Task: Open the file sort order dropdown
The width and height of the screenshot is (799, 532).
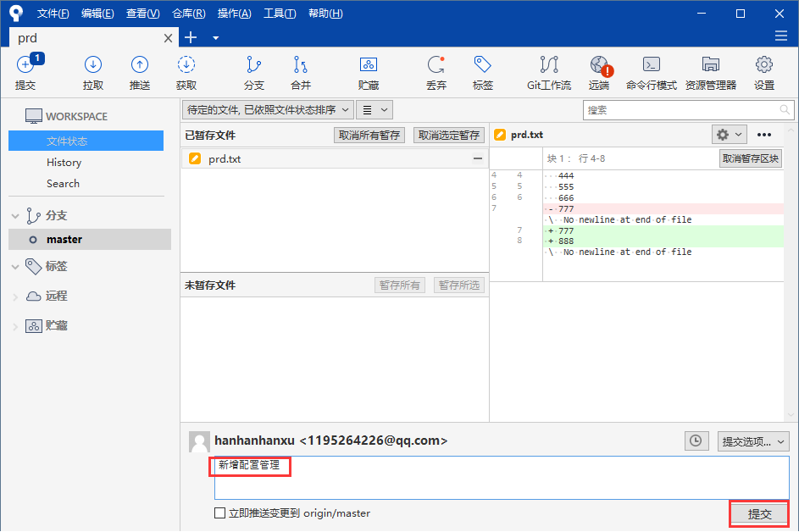Action: pos(269,109)
